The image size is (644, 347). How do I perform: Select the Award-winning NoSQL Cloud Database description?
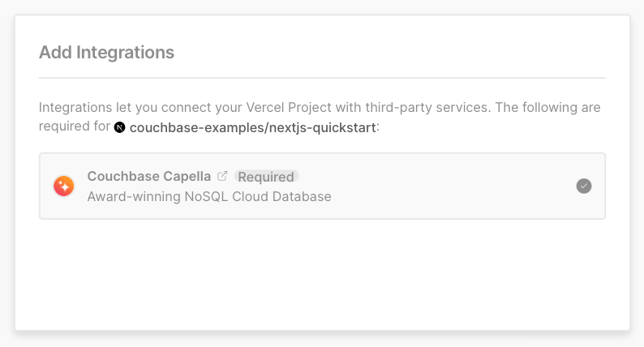point(209,197)
